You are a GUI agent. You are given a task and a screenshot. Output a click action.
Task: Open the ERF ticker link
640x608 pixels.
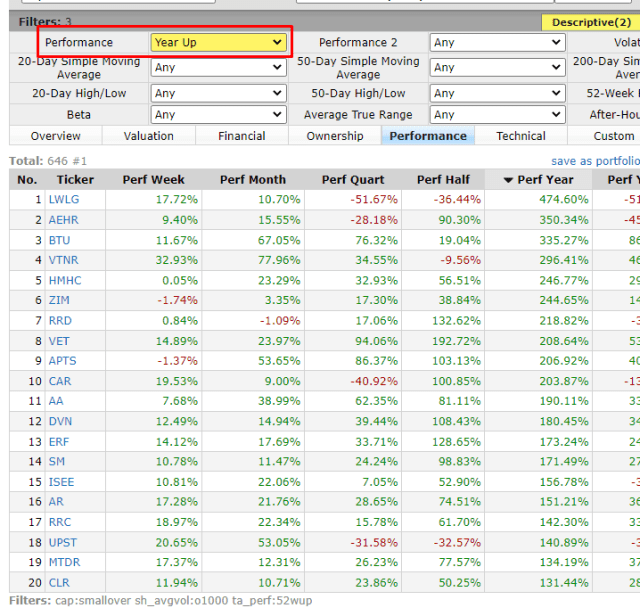point(59,442)
